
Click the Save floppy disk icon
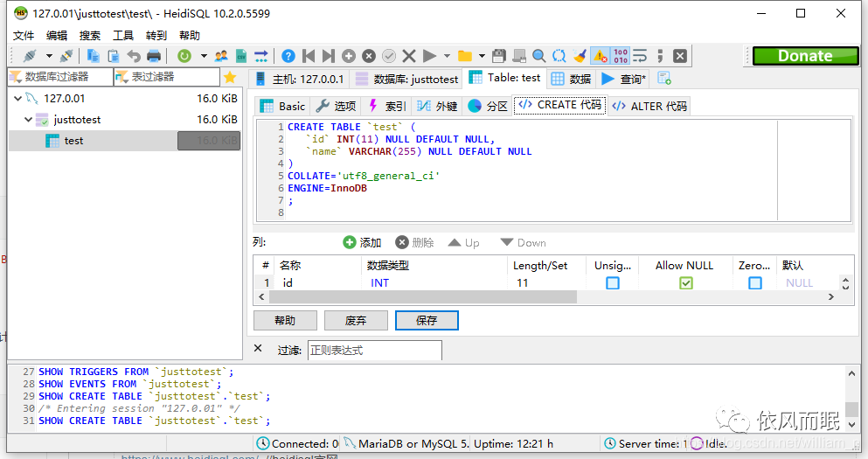point(499,56)
